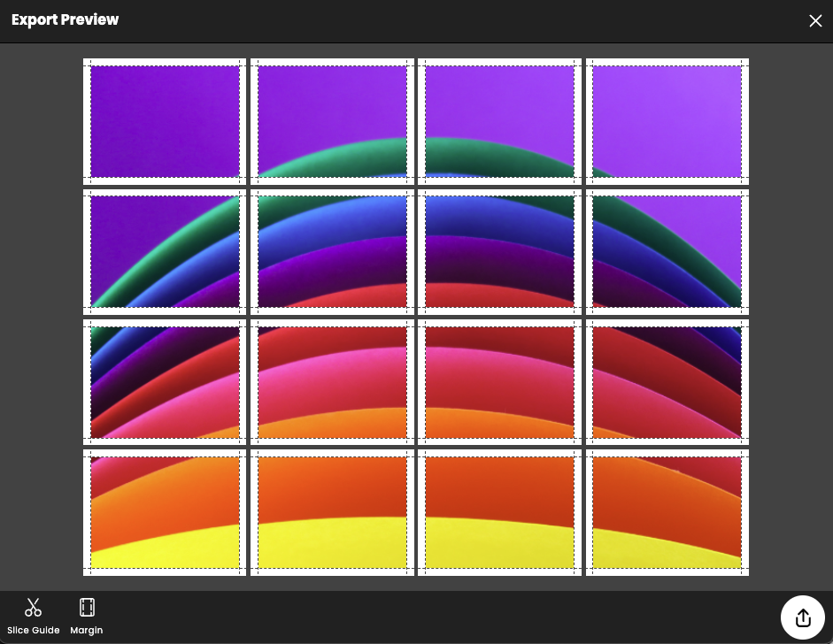The image size is (833, 644).
Task: Select the Slice Guide scissors tool
Action: coord(34,607)
